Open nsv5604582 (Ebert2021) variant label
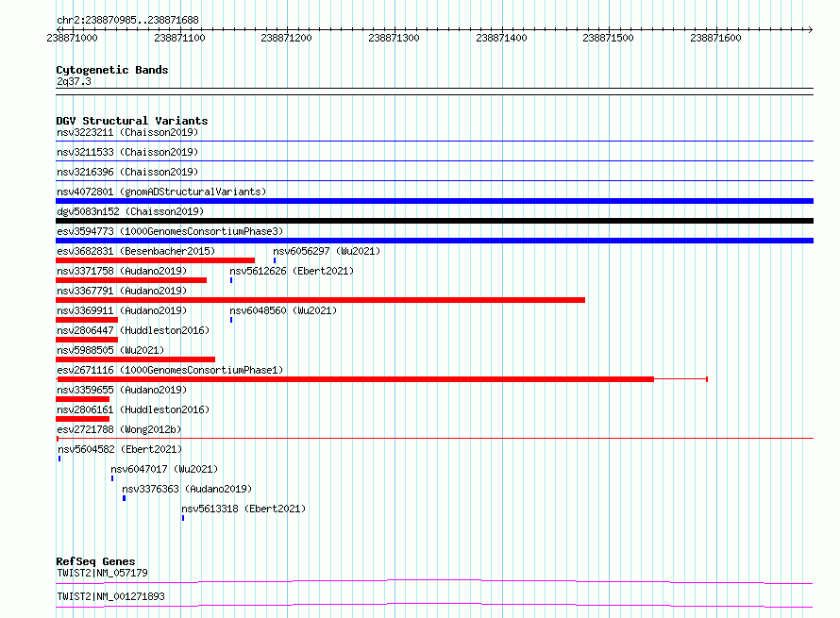 pos(120,449)
